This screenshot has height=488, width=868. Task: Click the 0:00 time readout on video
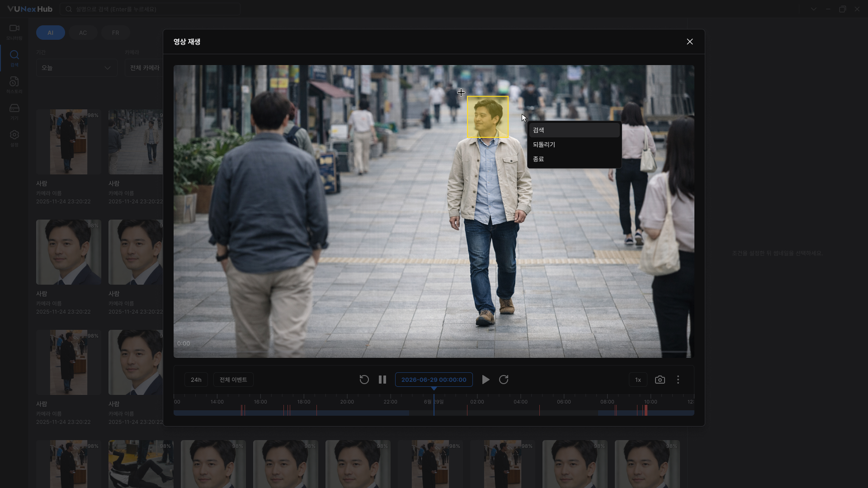[184, 343]
